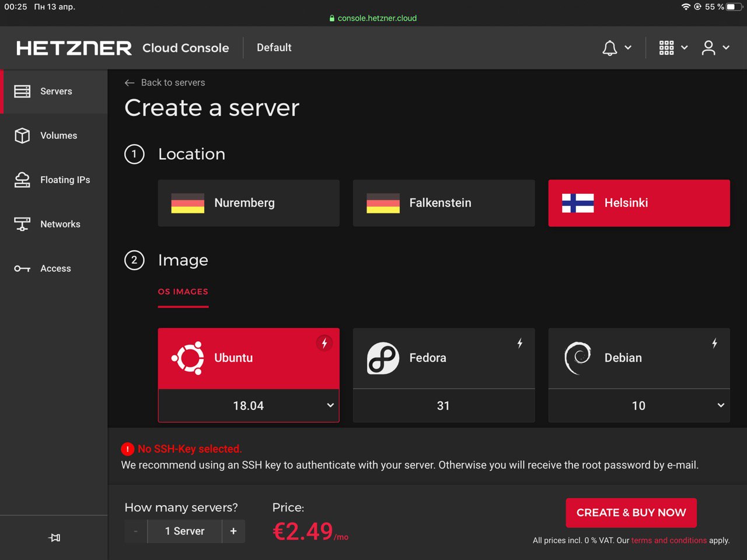Click the Access key icon
Viewport: 747px width, 560px height.
[x=22, y=268]
